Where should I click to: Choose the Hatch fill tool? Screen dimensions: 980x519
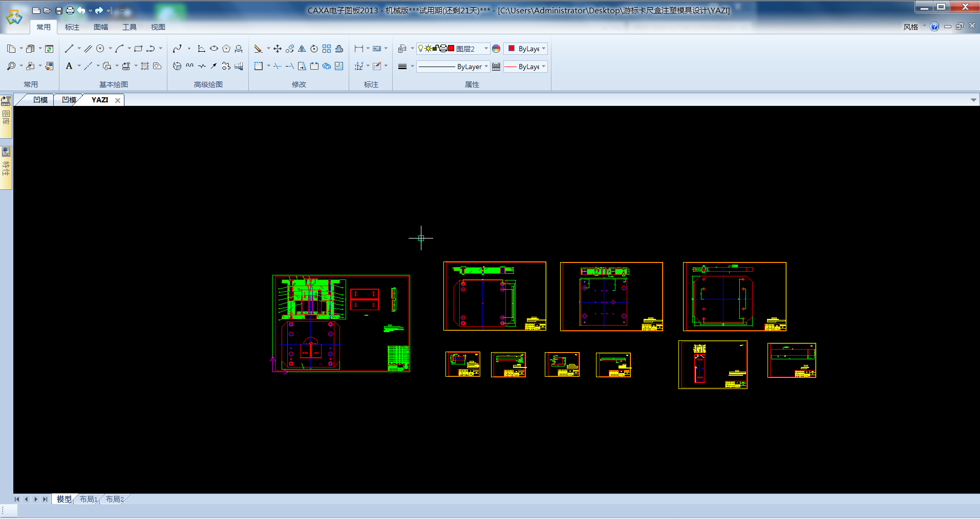coord(145,66)
